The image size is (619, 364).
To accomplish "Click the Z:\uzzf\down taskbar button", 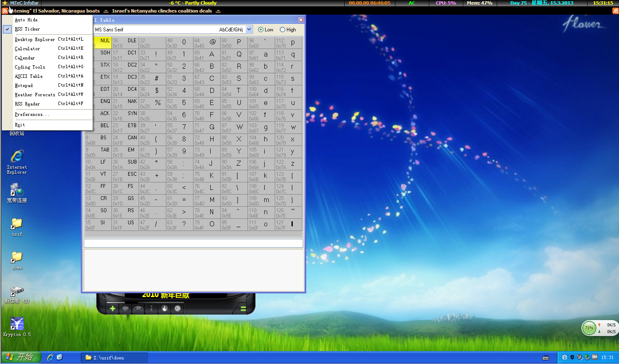I will tap(114, 358).
